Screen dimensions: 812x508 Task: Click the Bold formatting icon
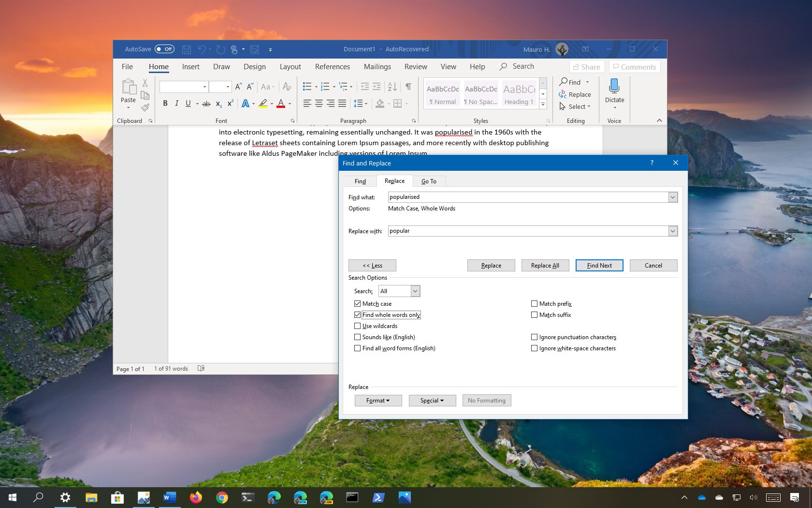click(x=165, y=103)
